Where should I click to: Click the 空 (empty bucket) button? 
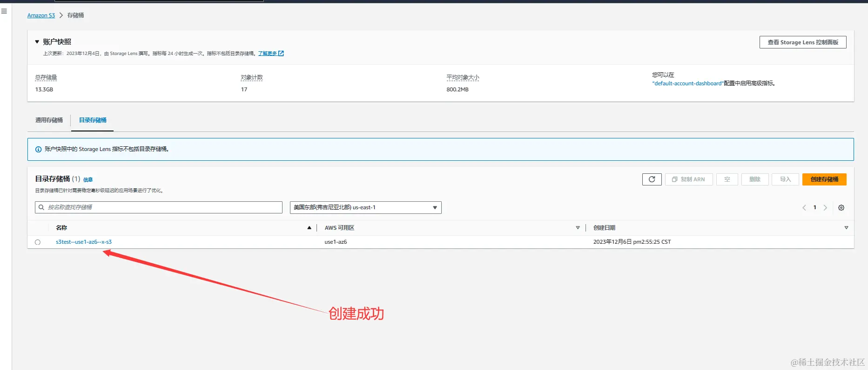tap(727, 179)
